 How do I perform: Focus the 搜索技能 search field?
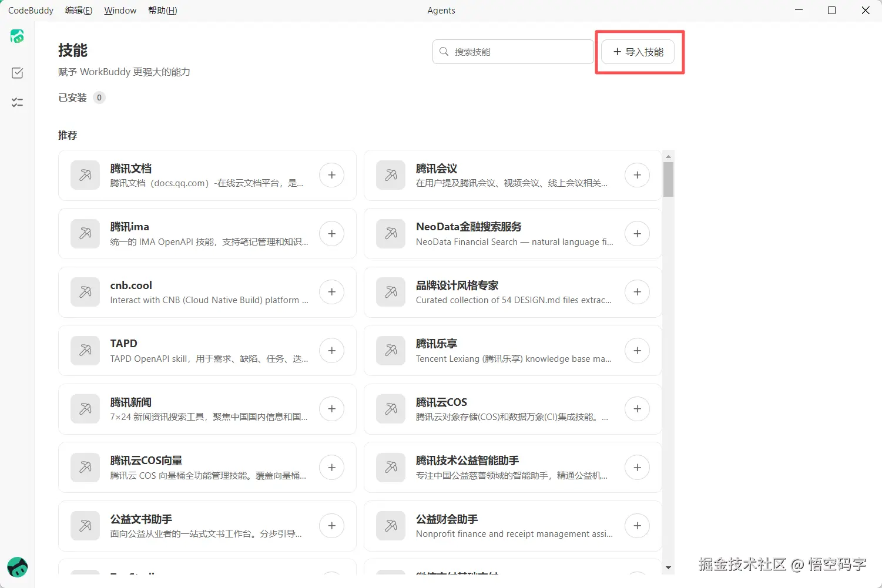tap(513, 52)
